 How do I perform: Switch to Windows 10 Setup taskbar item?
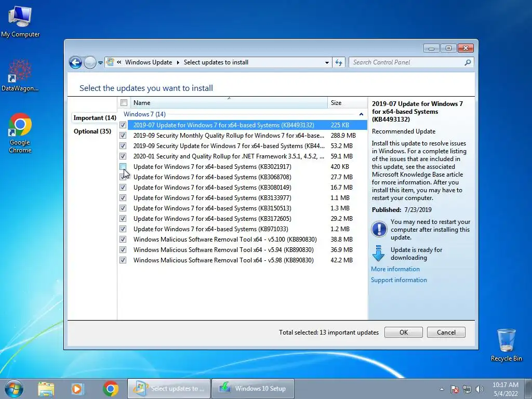[x=253, y=389]
